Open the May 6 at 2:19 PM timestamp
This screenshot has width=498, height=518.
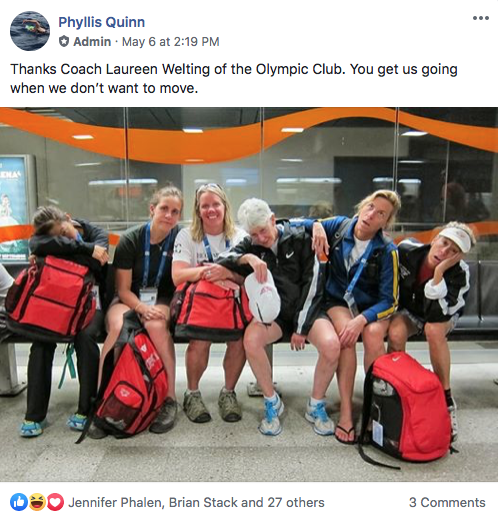click(x=170, y=42)
